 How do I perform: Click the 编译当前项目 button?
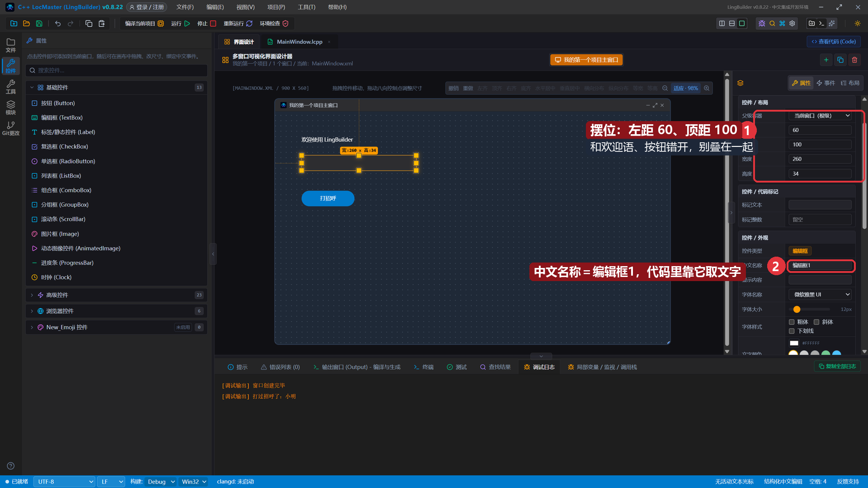point(144,23)
